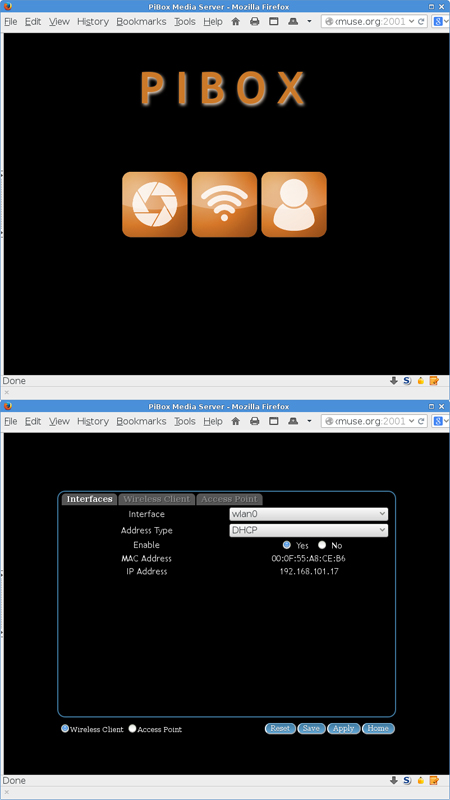This screenshot has width=450, height=800.
Task: Click the Apply button
Action: (x=344, y=729)
